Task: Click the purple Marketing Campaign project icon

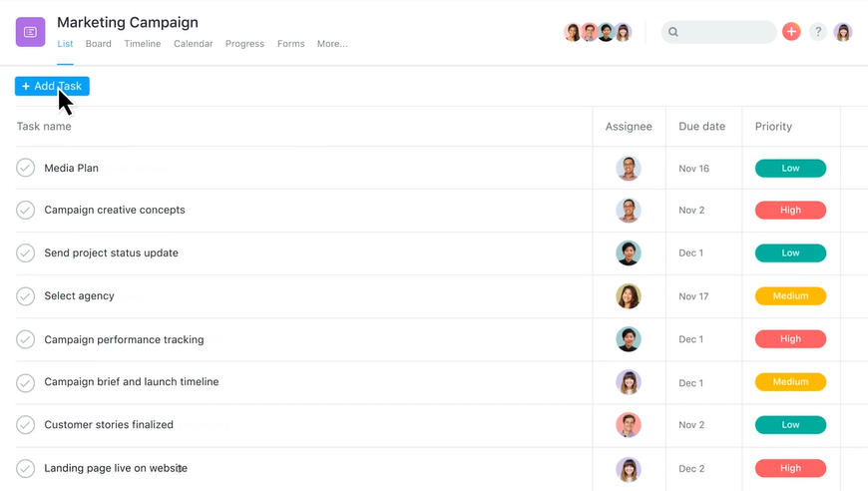Action: [x=30, y=32]
